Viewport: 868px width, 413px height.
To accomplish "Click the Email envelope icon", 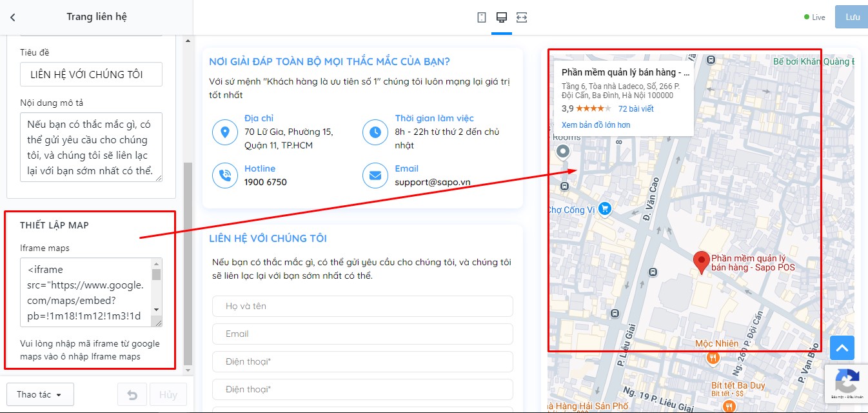I will click(375, 175).
